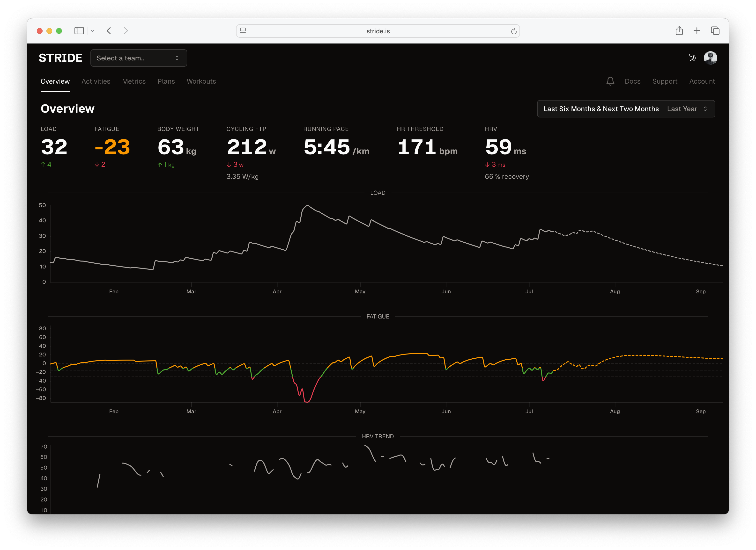
Task: Toggle the Safari sidebar
Action: (79, 31)
